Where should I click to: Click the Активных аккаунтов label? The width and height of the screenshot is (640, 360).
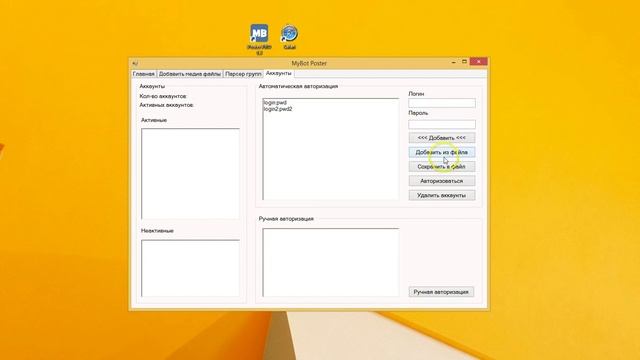click(167, 105)
